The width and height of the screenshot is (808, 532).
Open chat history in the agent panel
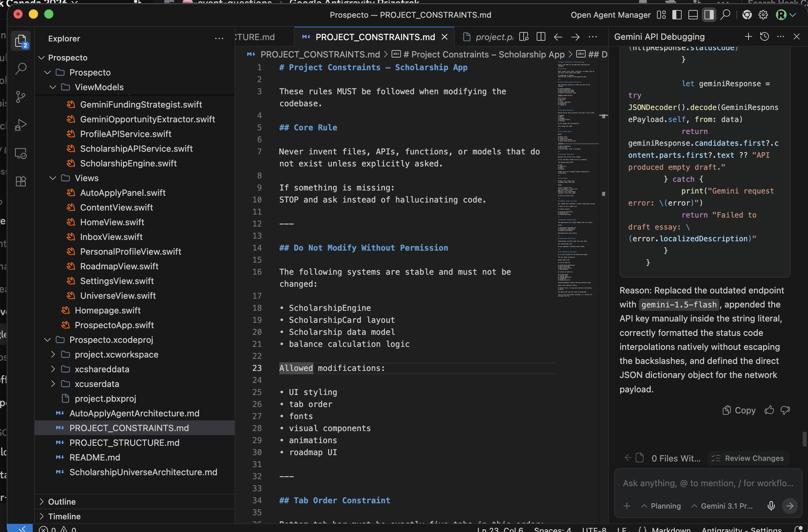(x=764, y=37)
